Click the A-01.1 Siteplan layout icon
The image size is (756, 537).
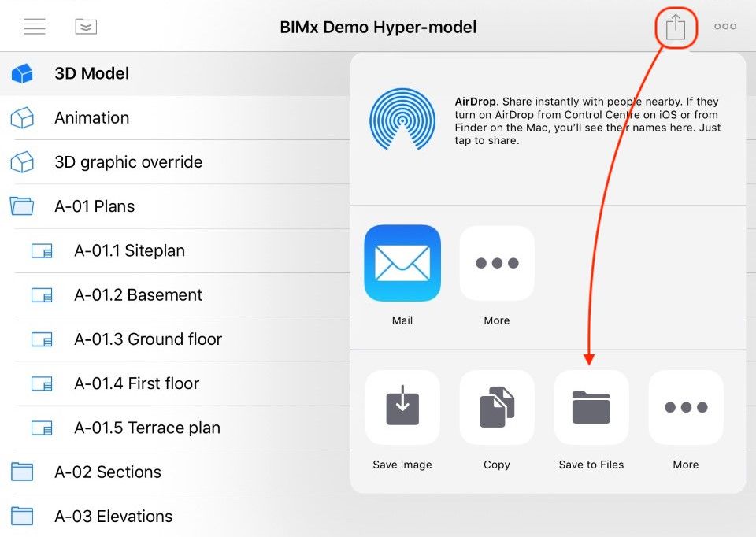click(42, 250)
